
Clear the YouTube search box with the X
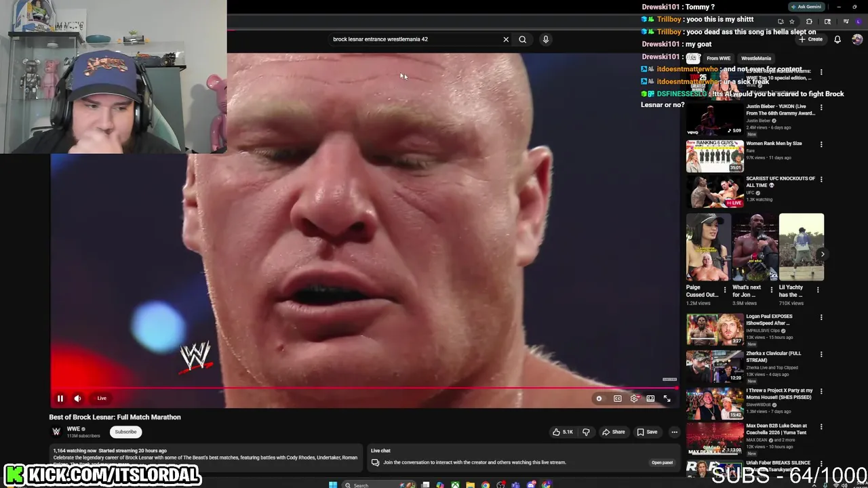(x=506, y=39)
